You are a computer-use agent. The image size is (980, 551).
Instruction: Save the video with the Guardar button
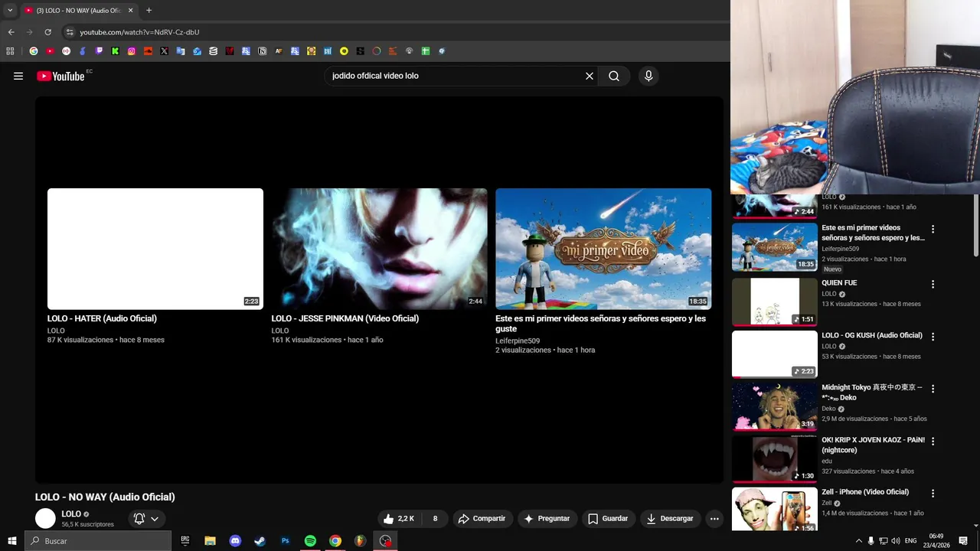(608, 518)
